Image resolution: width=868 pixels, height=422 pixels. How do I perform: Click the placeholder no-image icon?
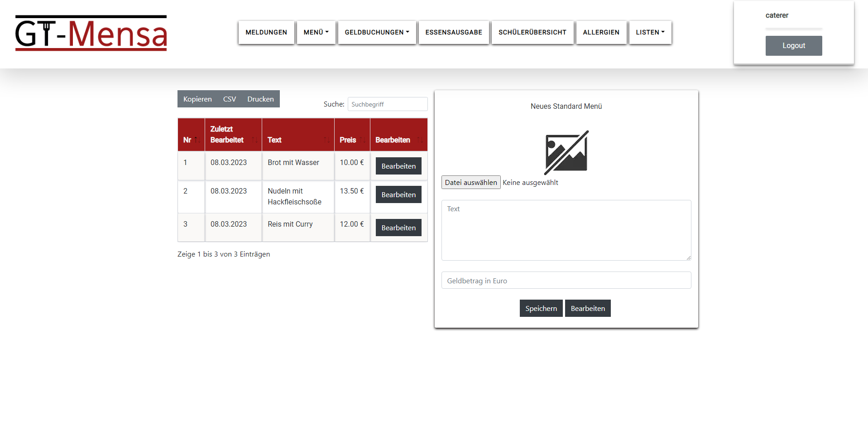pyautogui.click(x=566, y=153)
